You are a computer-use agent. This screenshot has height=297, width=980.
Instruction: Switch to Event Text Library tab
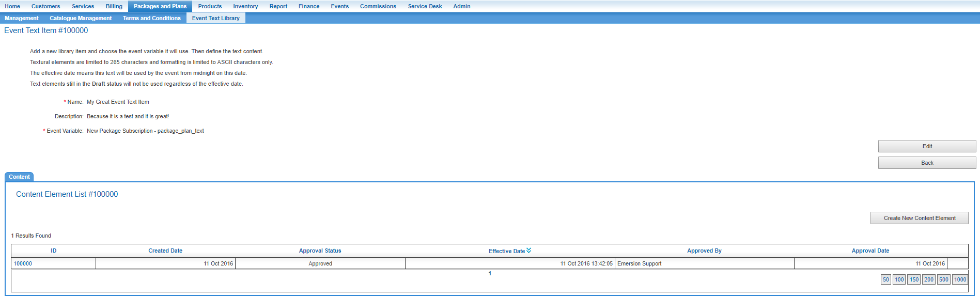pyautogui.click(x=215, y=18)
